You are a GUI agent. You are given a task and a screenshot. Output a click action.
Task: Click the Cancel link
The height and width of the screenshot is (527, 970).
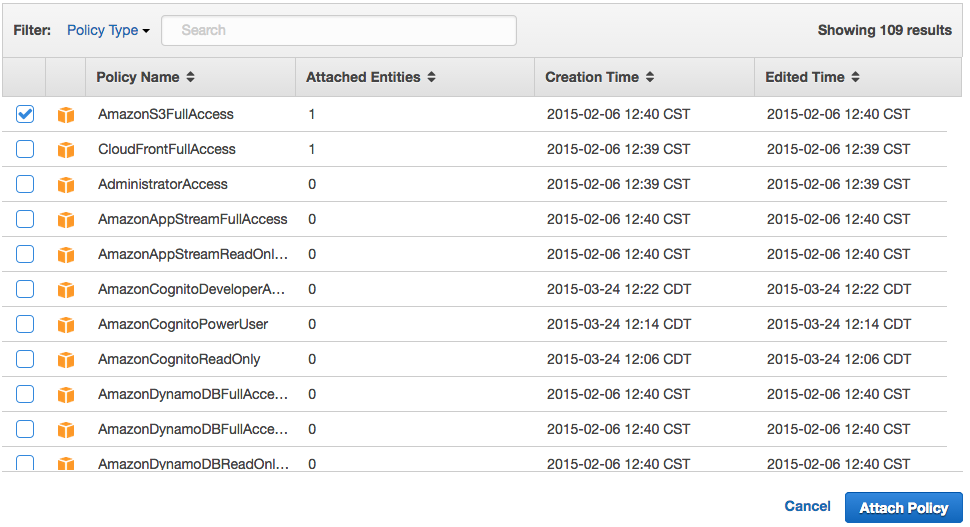(807, 506)
